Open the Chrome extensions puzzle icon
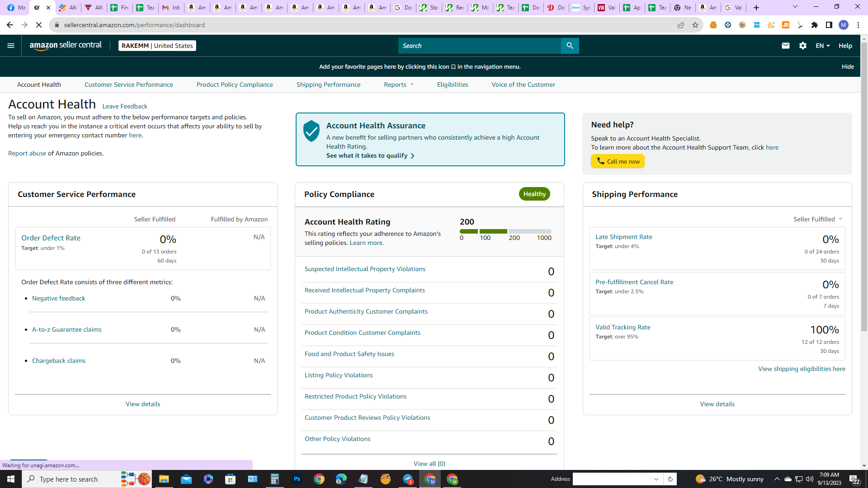868x488 pixels. [x=815, y=25]
